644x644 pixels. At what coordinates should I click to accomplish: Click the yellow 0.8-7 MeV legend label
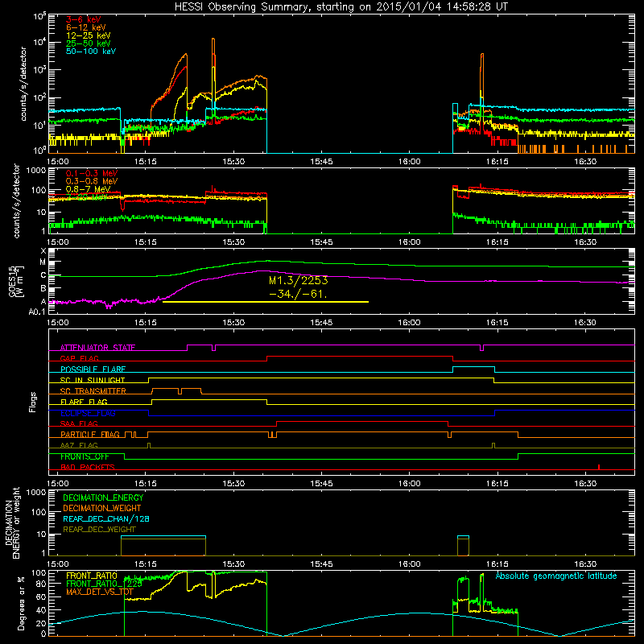point(88,189)
